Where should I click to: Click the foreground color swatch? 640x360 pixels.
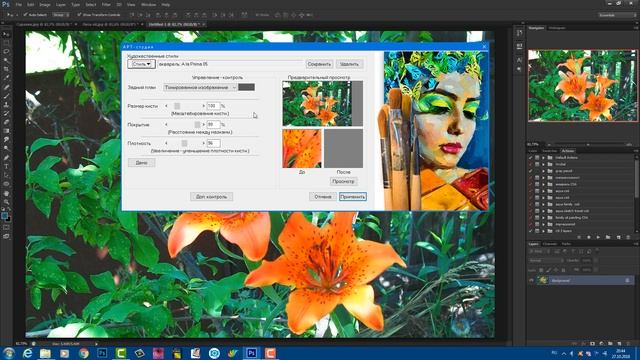point(4,216)
